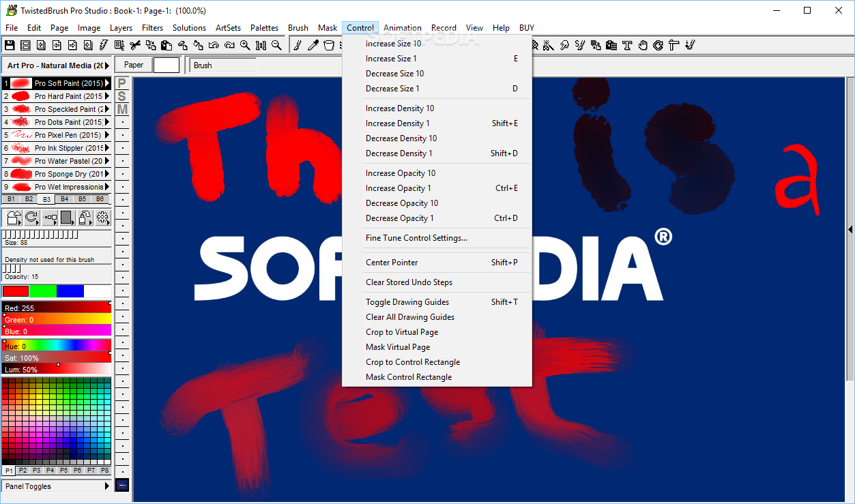Screen dimensions: 855x504
Task: Choose Center Pointer menu entry
Action: [x=437, y=263]
